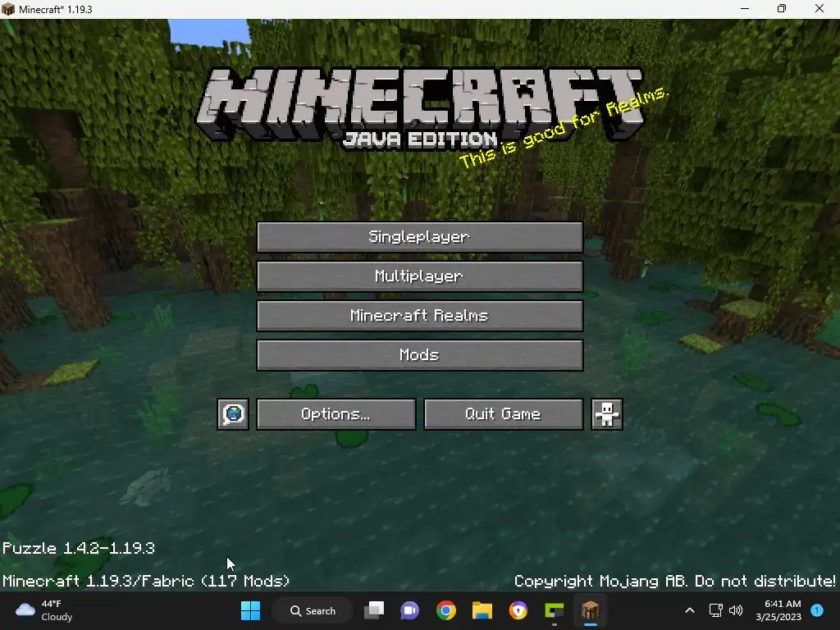Open network status tray icon
This screenshot has width=840, height=630.
click(715, 610)
